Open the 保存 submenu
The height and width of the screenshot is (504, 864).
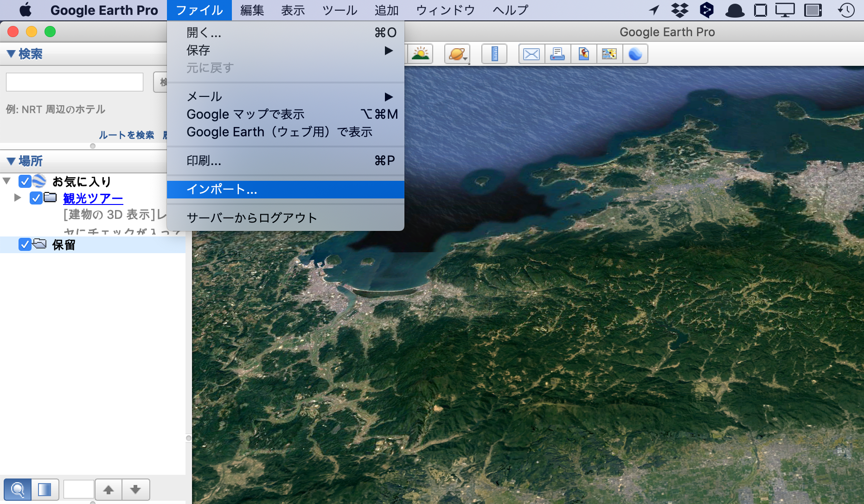(285, 50)
